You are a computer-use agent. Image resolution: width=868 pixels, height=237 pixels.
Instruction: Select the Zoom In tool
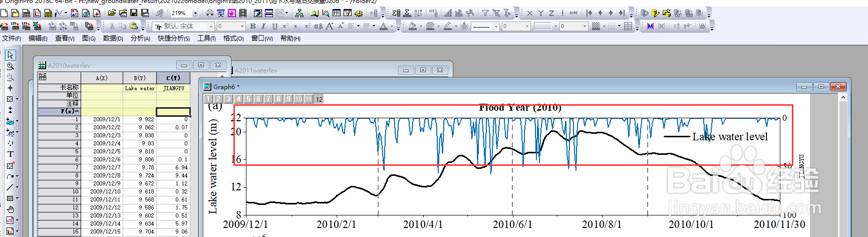(10, 66)
